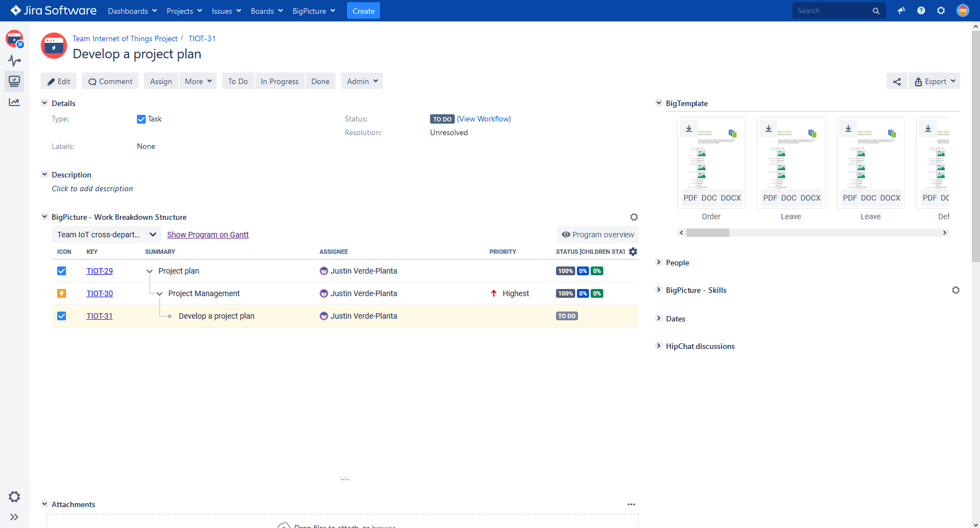Open the reports chart icon in sidebar
The width and height of the screenshot is (980, 528).
pyautogui.click(x=14, y=102)
